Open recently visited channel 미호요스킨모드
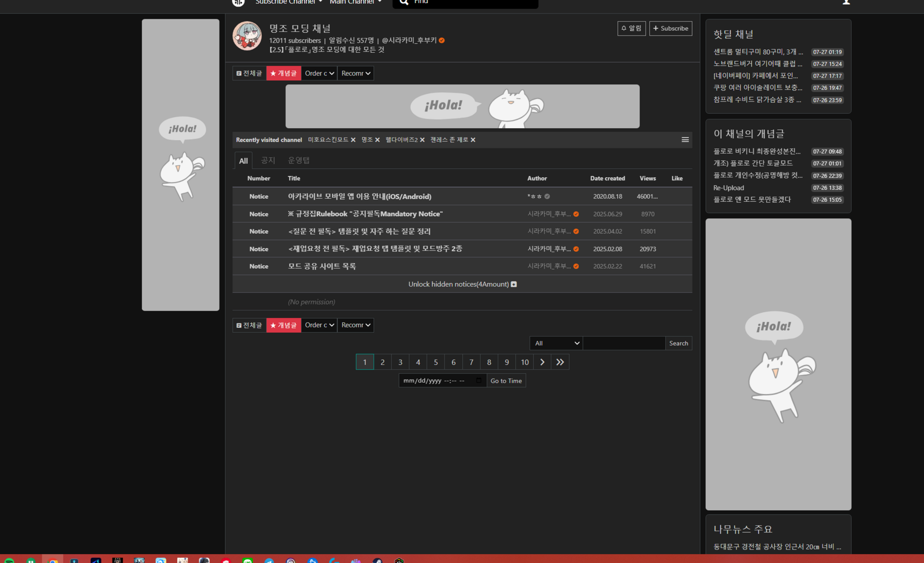The width and height of the screenshot is (924, 563). (x=328, y=140)
